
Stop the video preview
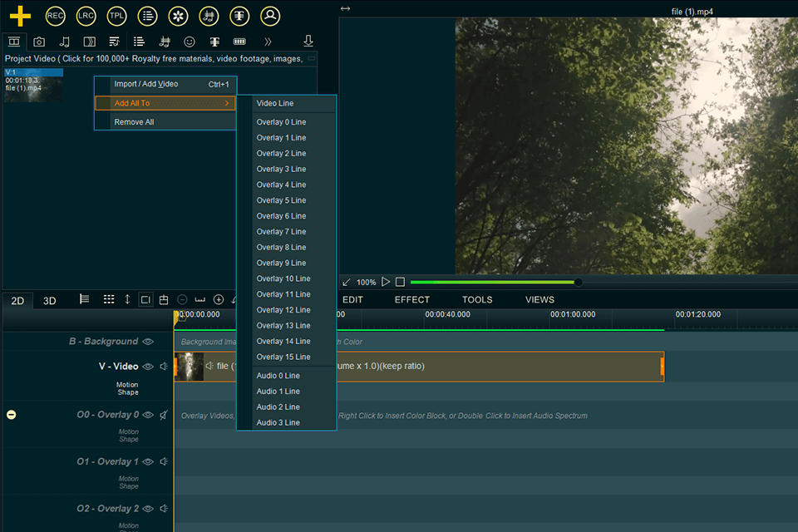pyautogui.click(x=400, y=282)
